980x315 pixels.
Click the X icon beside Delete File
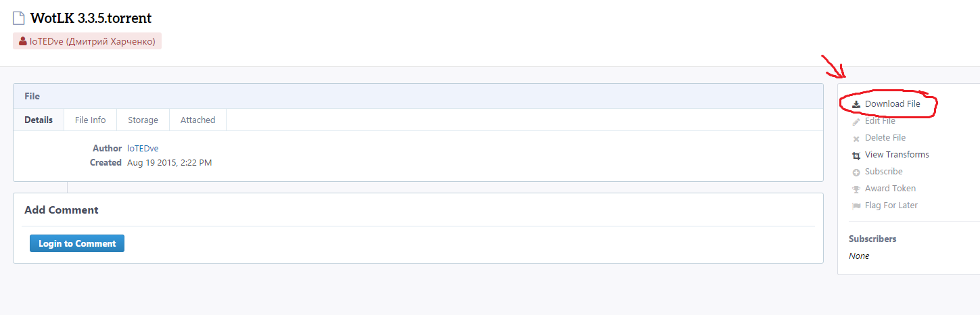[856, 139]
